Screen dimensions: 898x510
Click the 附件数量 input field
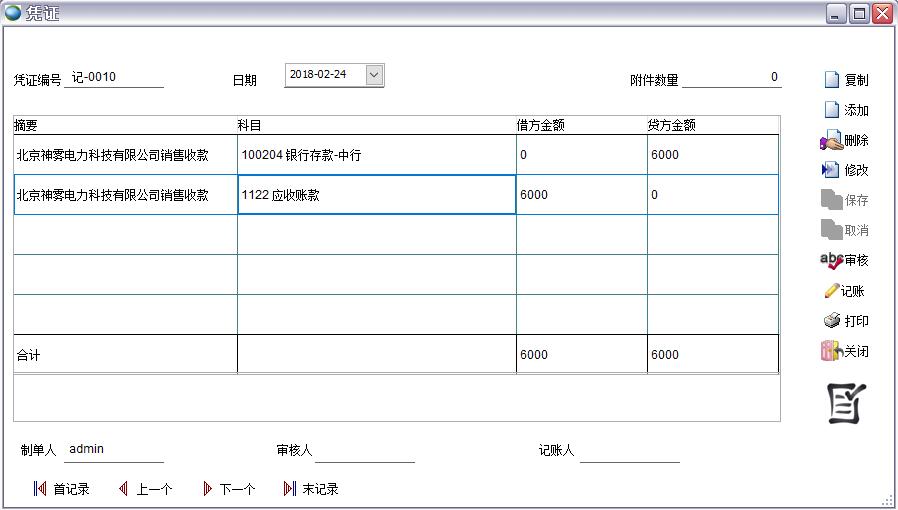731,78
